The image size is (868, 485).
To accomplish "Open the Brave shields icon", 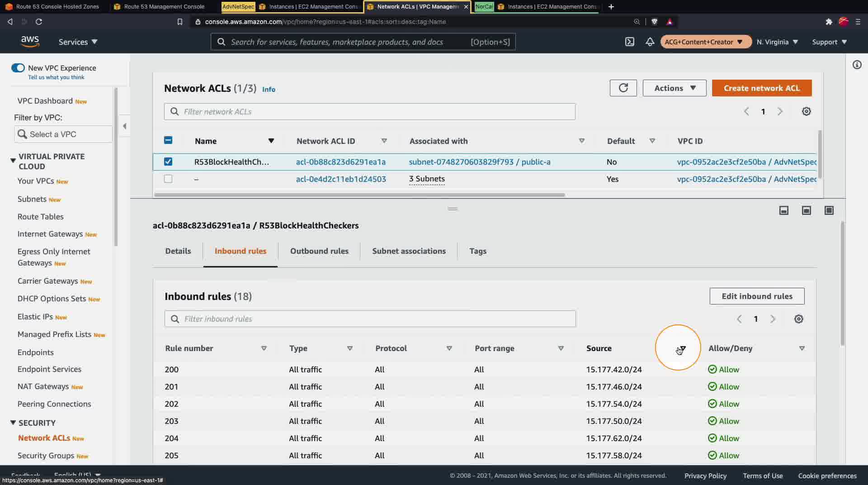I will (654, 22).
